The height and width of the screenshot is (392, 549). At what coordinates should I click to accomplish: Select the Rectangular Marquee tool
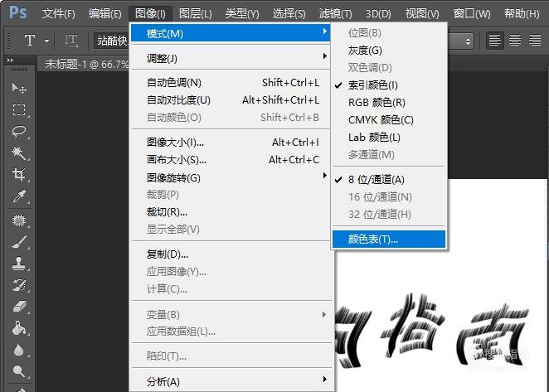(19, 109)
